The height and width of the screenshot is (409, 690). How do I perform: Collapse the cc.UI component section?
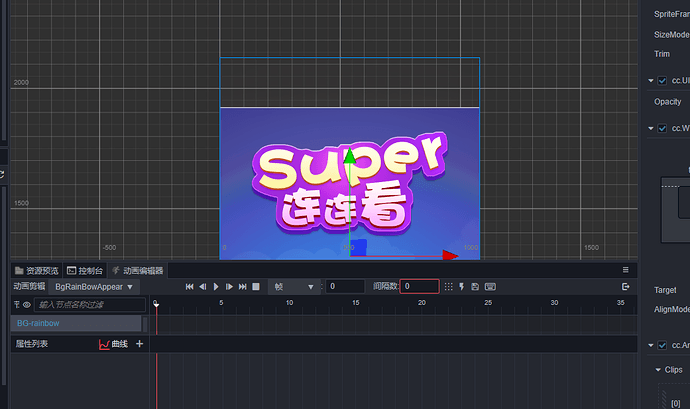[x=651, y=81]
